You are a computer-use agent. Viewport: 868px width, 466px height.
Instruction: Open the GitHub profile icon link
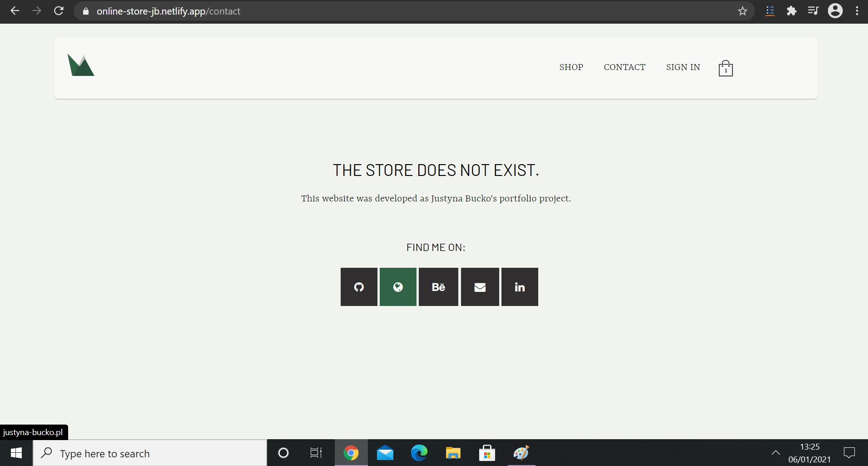pyautogui.click(x=359, y=287)
